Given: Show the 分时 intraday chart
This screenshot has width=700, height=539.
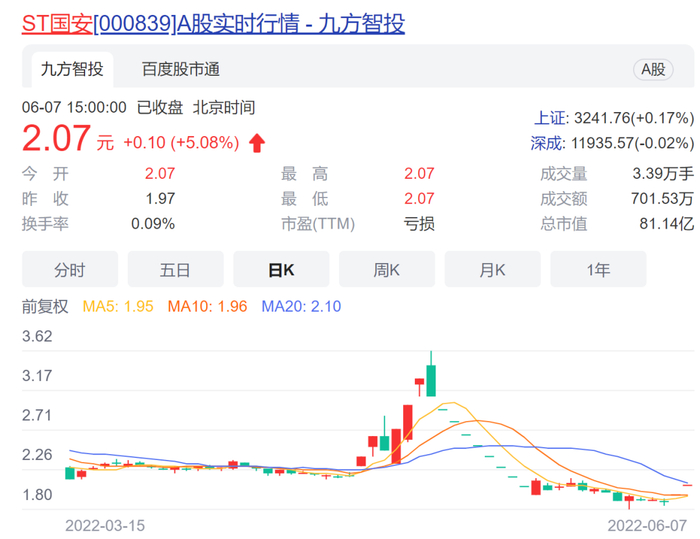Looking at the screenshot, I should click(70, 269).
